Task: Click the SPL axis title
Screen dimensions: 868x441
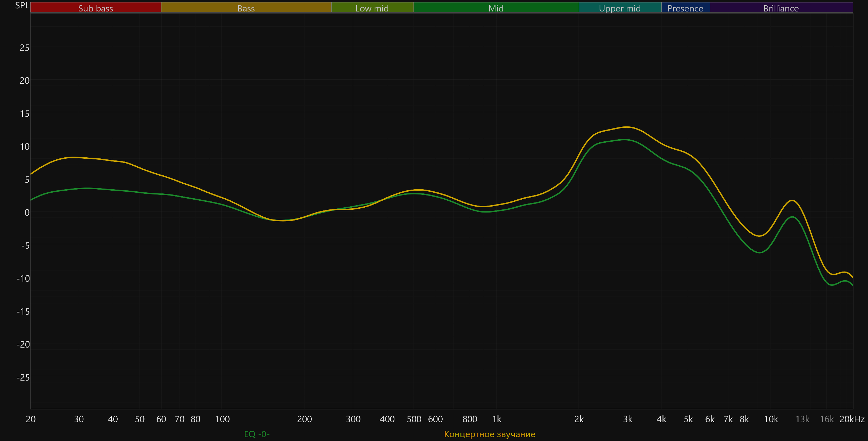Action: (22, 5)
